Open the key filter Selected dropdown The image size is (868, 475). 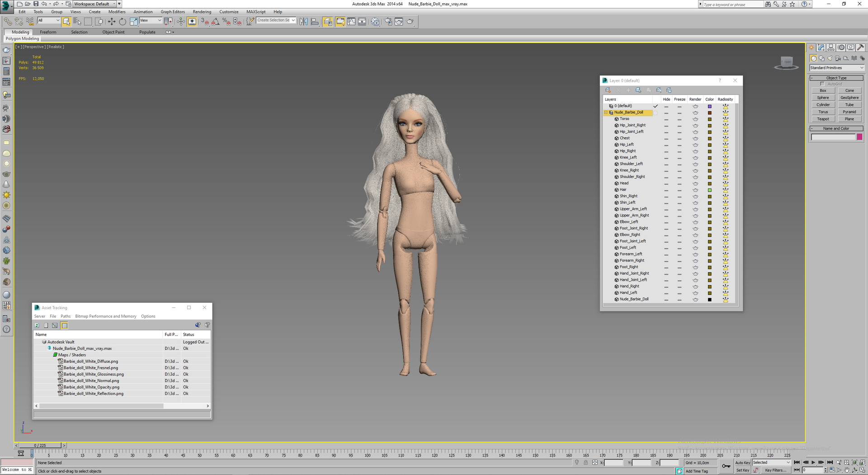pyautogui.click(x=771, y=462)
